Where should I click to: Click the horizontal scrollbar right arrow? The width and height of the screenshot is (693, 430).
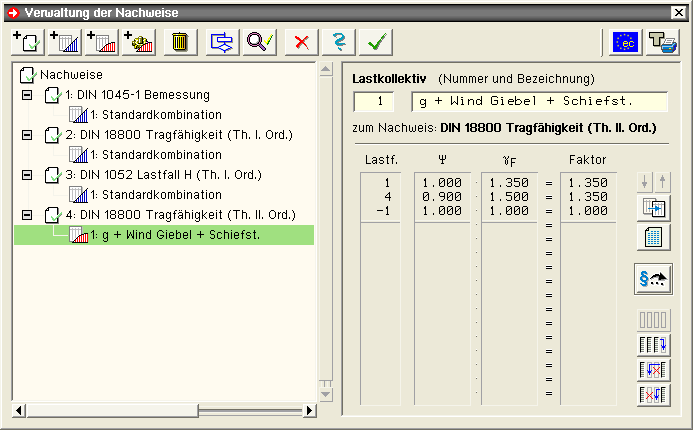pyautogui.click(x=309, y=410)
